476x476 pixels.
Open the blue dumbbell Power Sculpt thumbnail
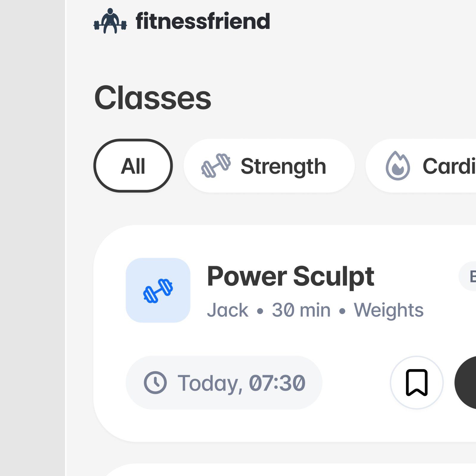158,290
